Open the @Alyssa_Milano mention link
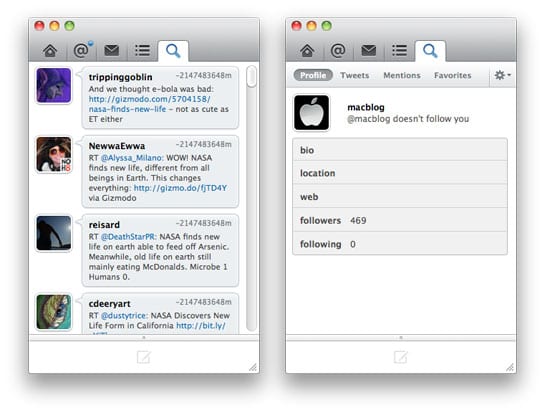The width and height of the screenshot is (550, 413). point(132,158)
